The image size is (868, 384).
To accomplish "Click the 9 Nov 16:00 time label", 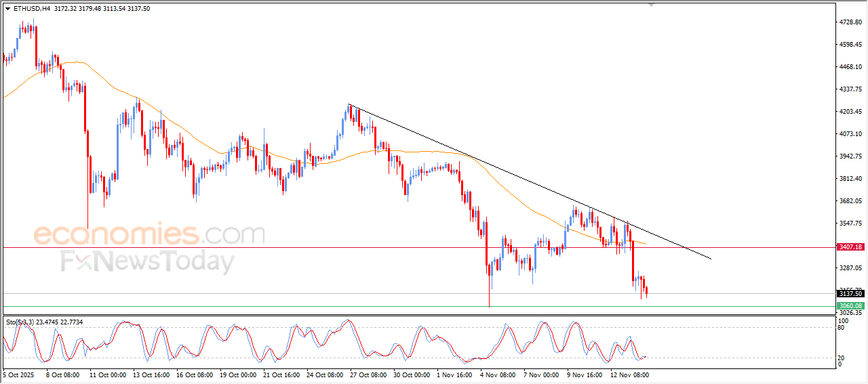I will [x=585, y=375].
